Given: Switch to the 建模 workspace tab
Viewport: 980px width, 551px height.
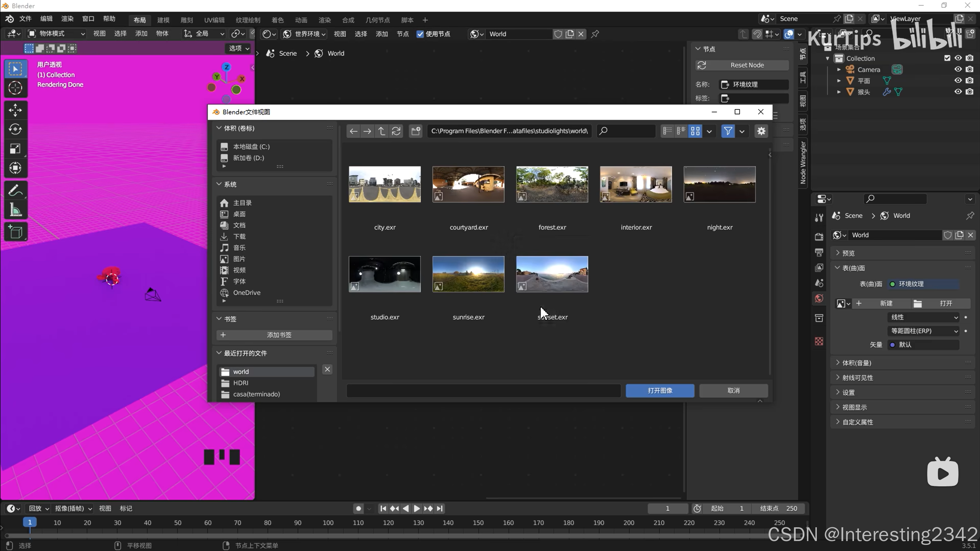Looking at the screenshot, I should pyautogui.click(x=163, y=20).
